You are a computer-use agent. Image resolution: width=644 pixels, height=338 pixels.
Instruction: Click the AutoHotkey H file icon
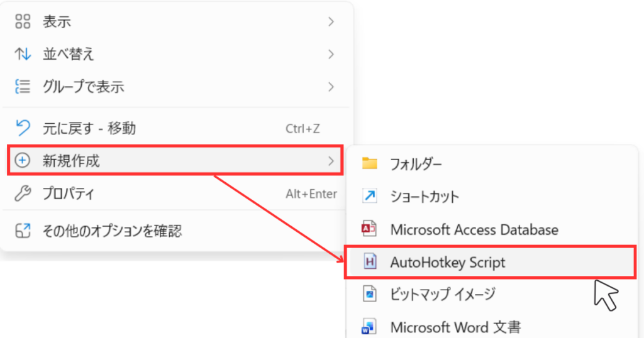[370, 262]
